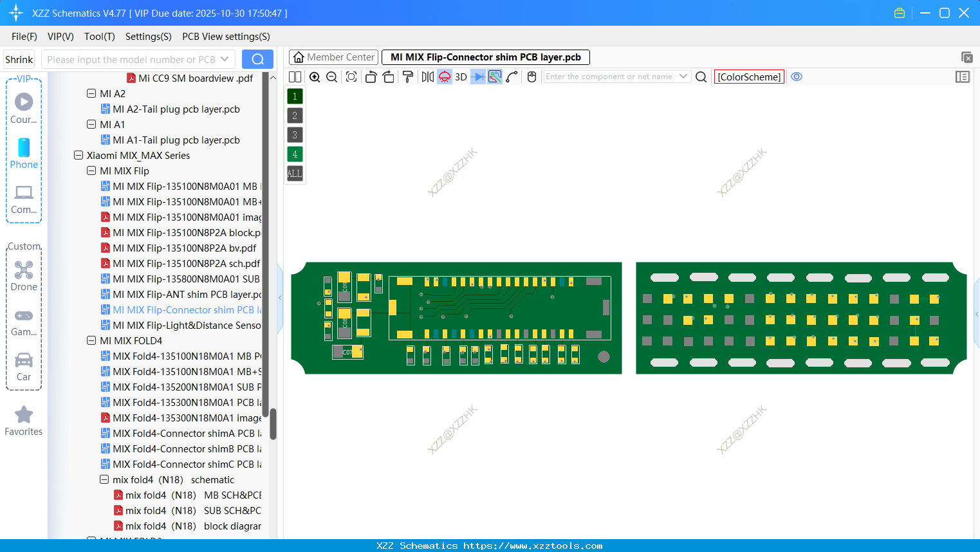Toggle the eye visibility icon beside ColorScheme
This screenshot has height=552, width=980.
(797, 77)
